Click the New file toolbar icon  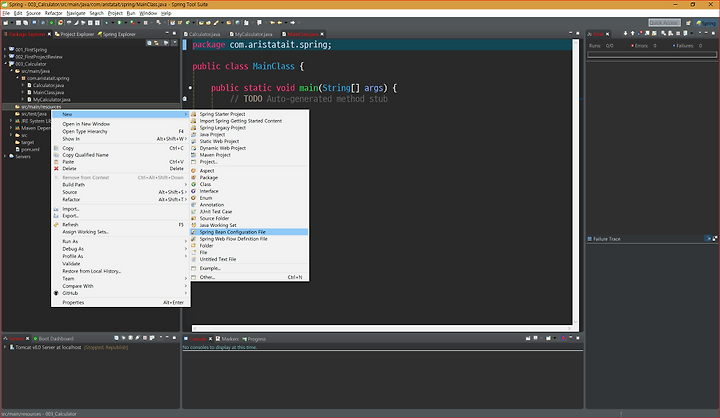(x=6, y=23)
